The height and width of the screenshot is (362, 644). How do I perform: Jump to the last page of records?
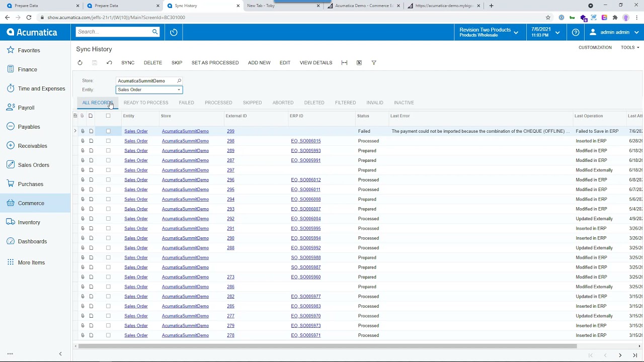635,355
